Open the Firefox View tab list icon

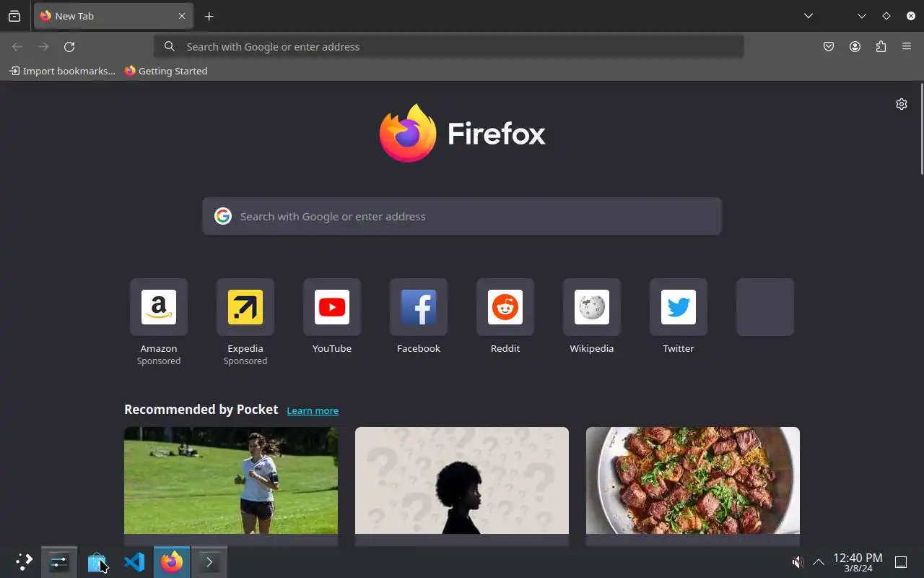(14, 16)
